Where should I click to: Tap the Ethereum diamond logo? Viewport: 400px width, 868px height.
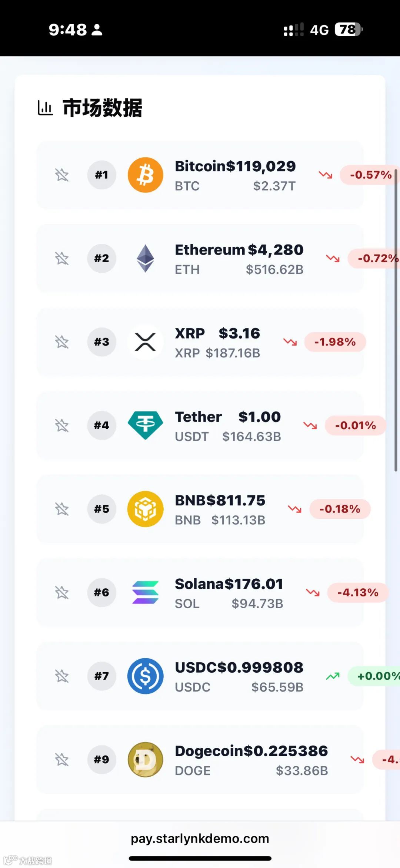click(145, 259)
